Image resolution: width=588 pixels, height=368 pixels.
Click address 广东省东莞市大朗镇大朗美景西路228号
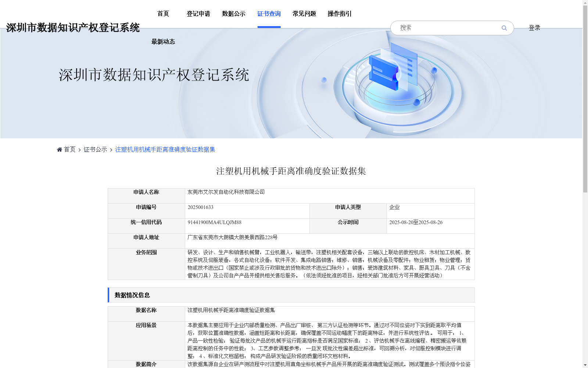click(233, 238)
